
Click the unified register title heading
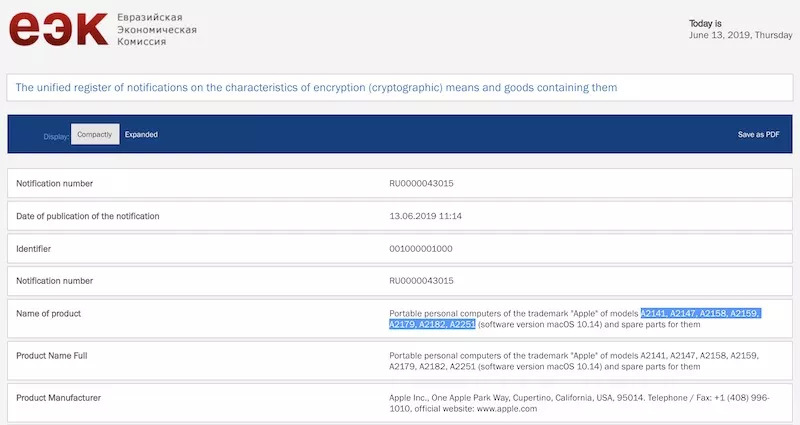click(x=316, y=88)
